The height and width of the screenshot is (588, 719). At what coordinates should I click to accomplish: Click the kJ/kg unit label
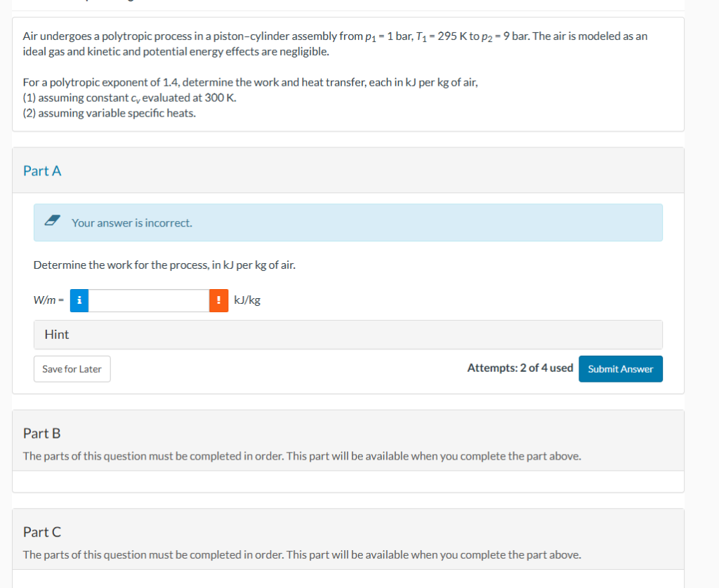coord(247,300)
